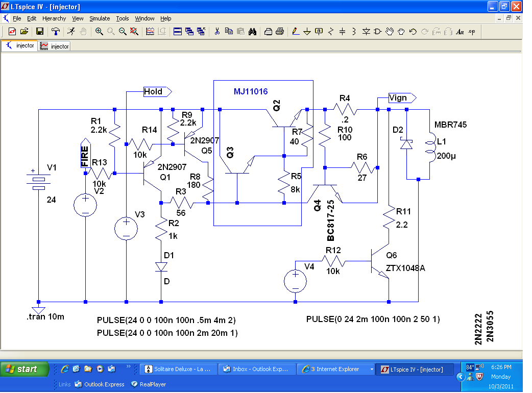
Task: Open the Component gate icon
Action: click(x=378, y=32)
